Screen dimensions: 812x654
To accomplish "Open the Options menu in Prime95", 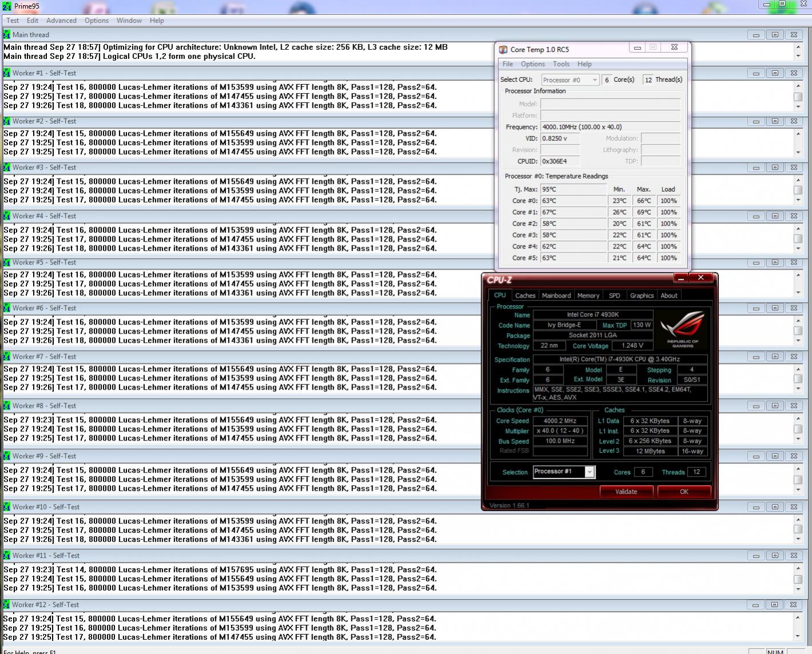I will tap(97, 21).
